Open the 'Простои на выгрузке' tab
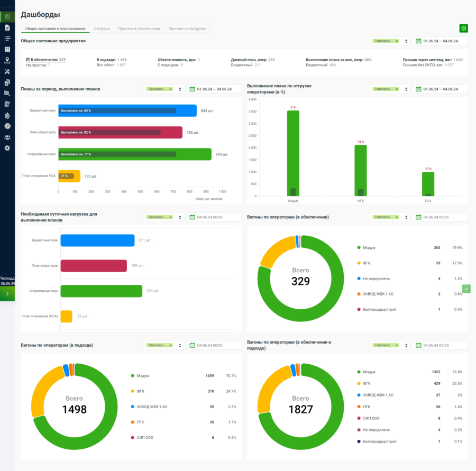The width and height of the screenshot is (476, 471). [187, 29]
